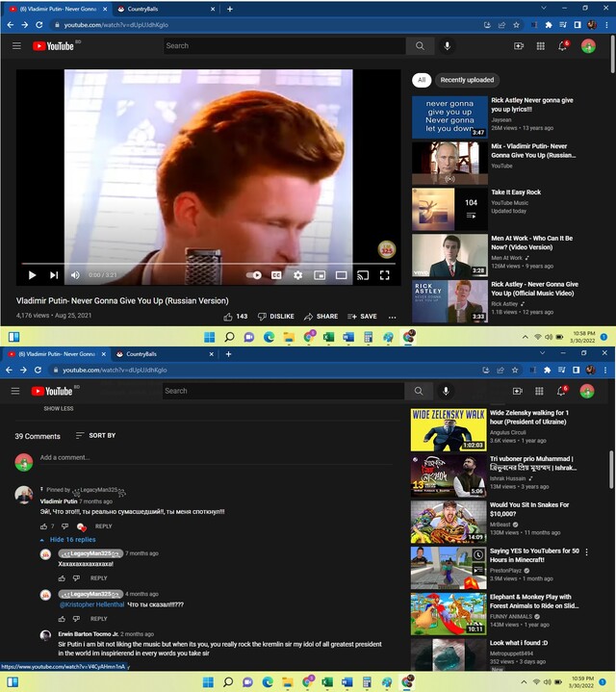This screenshot has height=692, width=616.
Task: Reply to the 'Что ты сказал!!!???' comment
Action: click(98, 619)
